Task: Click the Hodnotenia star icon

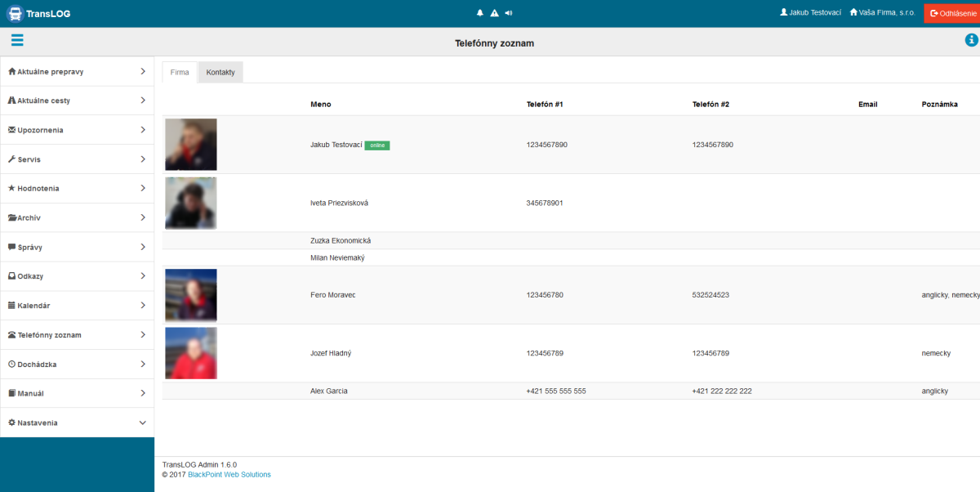Action: tap(12, 188)
